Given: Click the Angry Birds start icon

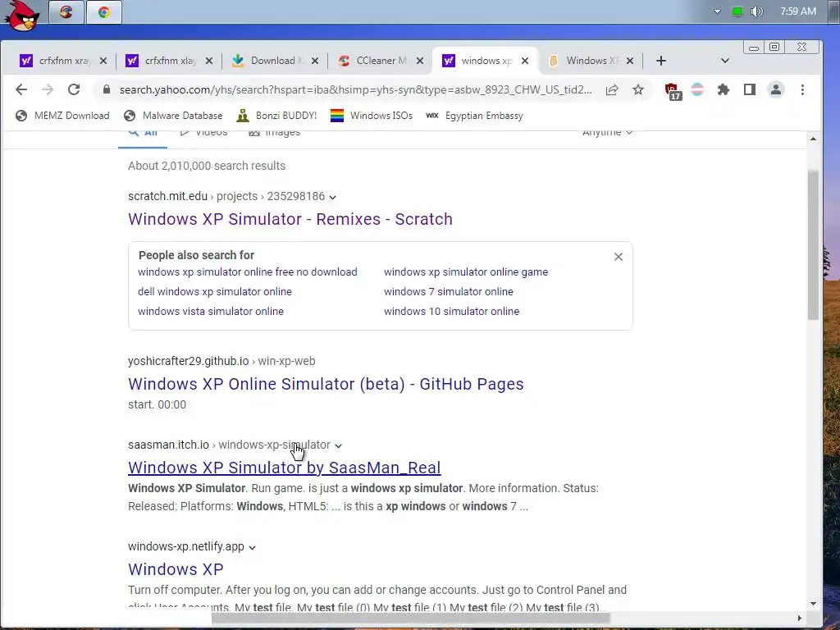Looking at the screenshot, I should pos(21,15).
